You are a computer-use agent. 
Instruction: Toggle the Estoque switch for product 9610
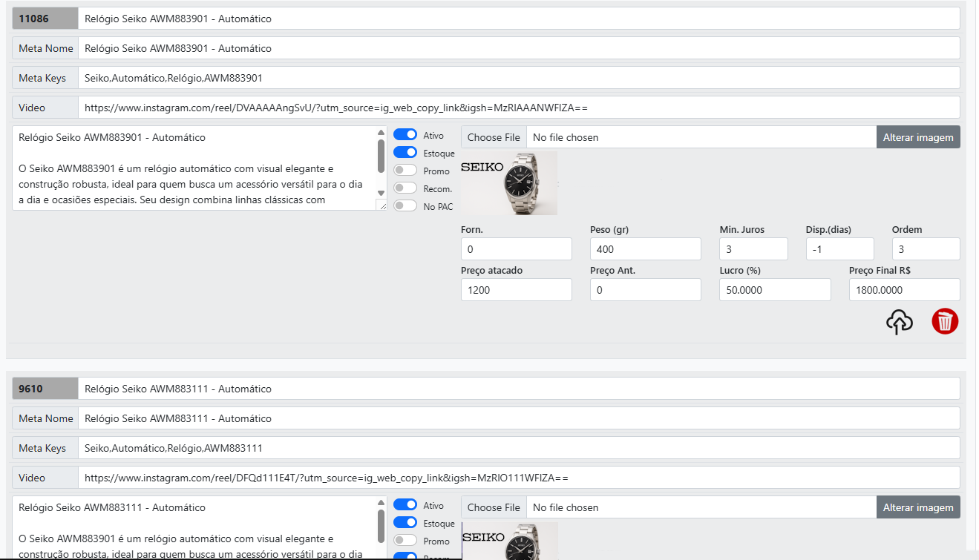[405, 522]
